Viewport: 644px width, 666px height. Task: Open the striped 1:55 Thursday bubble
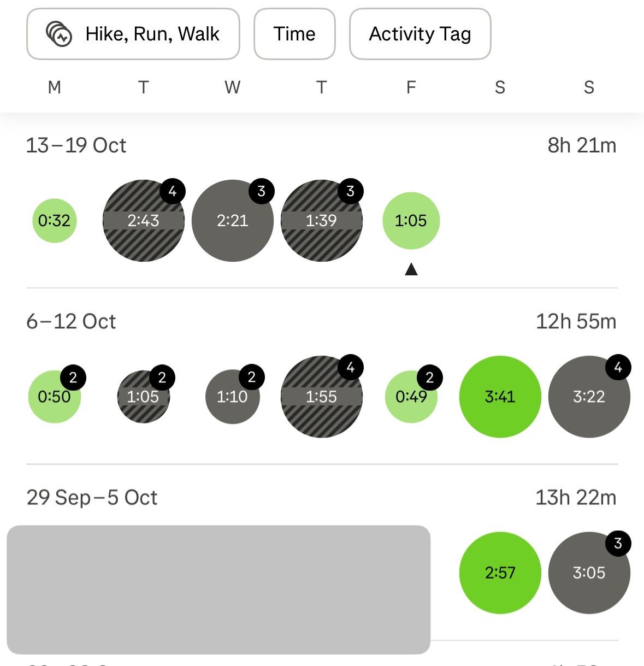[x=321, y=397]
